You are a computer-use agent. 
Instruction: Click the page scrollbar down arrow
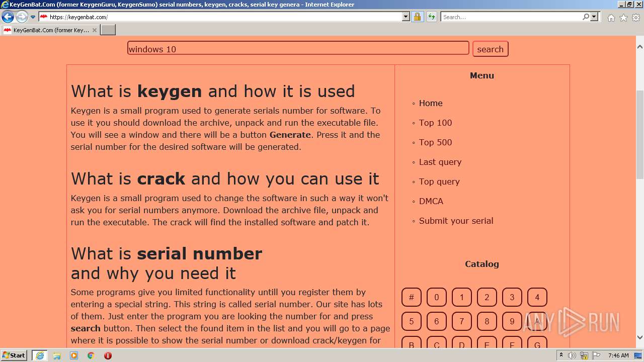[x=639, y=337]
